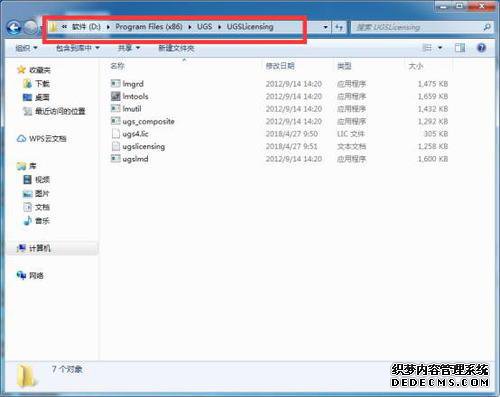
Task: Open 音乐 library
Action: tap(42, 221)
